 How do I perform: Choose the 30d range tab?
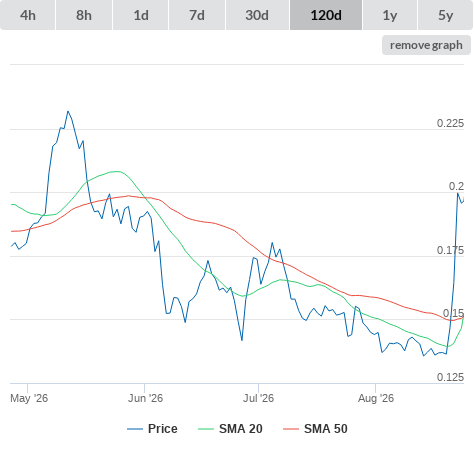257,15
